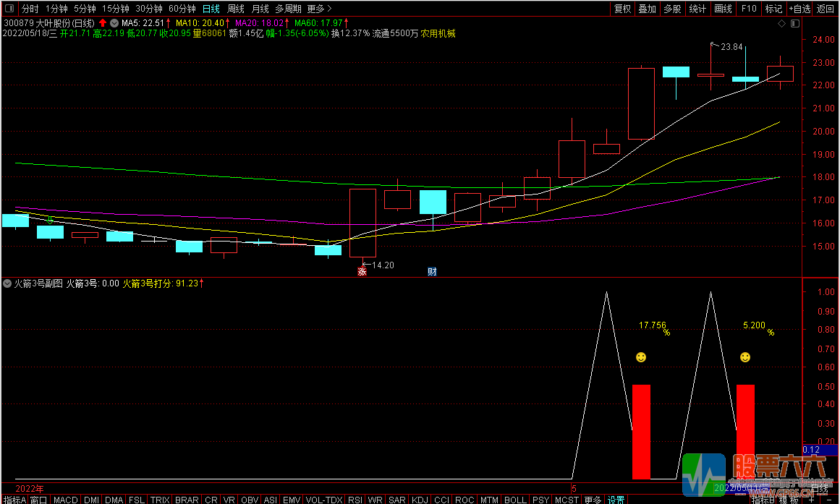Toggle the 叠加 overlay option
Image resolution: width=840 pixels, height=504 pixels.
(647, 9)
